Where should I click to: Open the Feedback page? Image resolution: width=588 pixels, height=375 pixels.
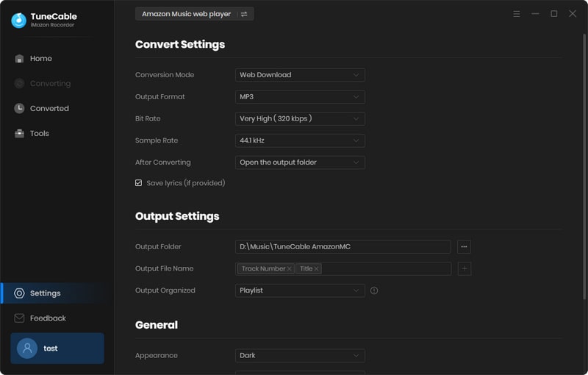(57, 318)
